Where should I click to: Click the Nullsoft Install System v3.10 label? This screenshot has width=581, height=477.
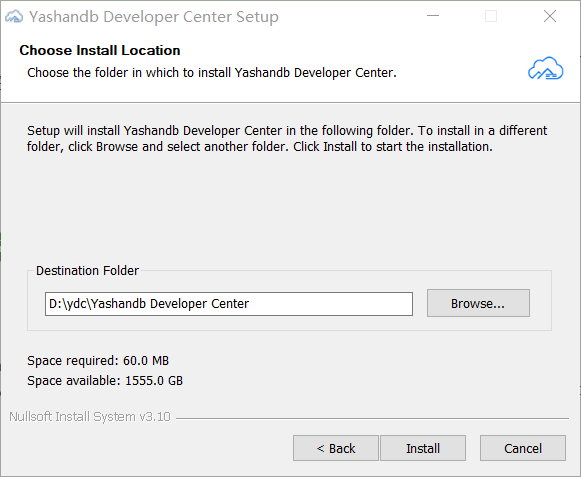coord(90,417)
